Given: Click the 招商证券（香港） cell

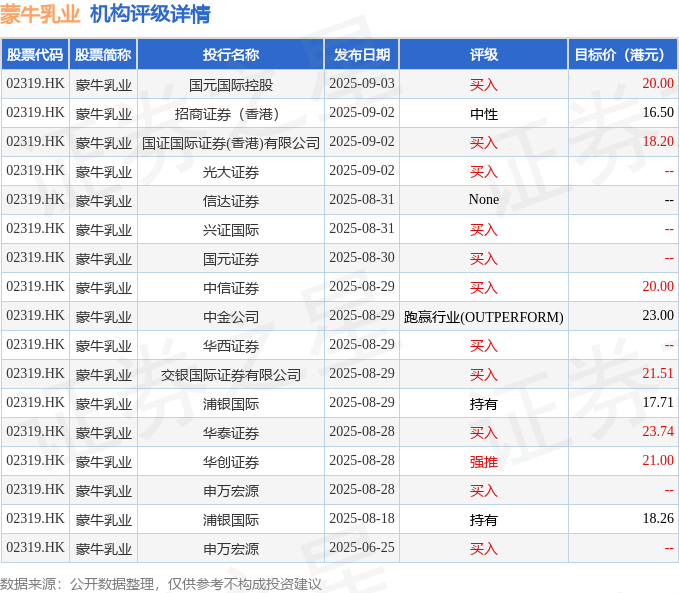Looking at the screenshot, I should pos(231,113).
